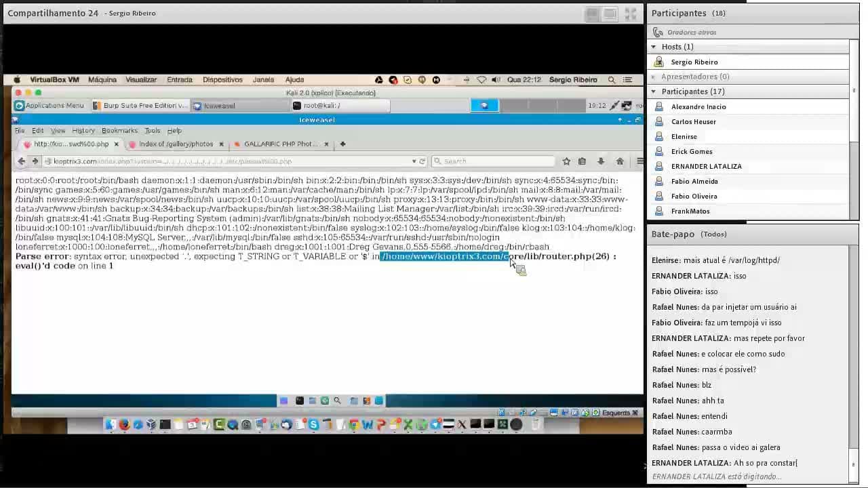This screenshot has width=868, height=488.
Task: Open the Dispositivos menu
Action: 222,79
